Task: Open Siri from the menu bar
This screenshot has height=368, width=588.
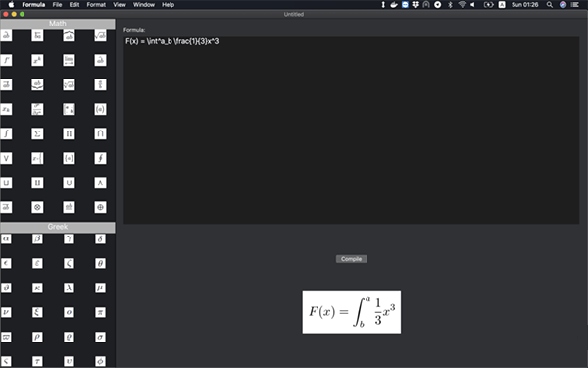Action: click(x=563, y=5)
